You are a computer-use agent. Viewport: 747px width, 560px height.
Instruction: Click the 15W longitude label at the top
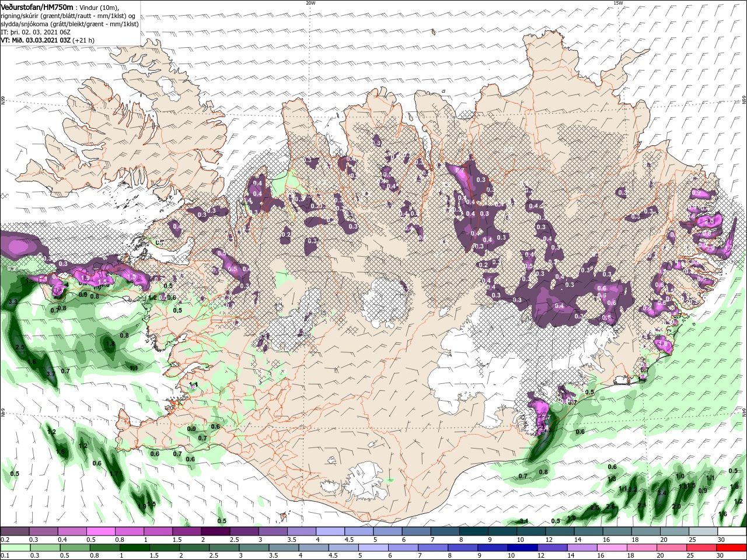pyautogui.click(x=618, y=3)
